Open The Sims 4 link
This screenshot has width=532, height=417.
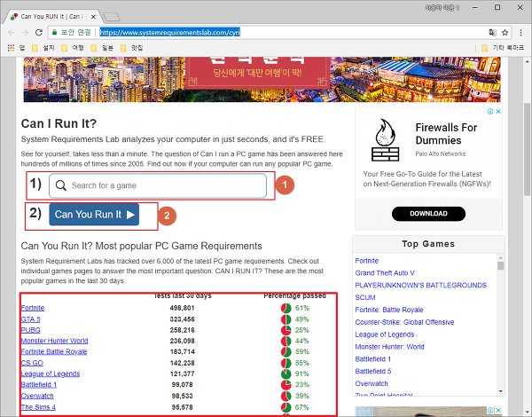[x=38, y=407]
